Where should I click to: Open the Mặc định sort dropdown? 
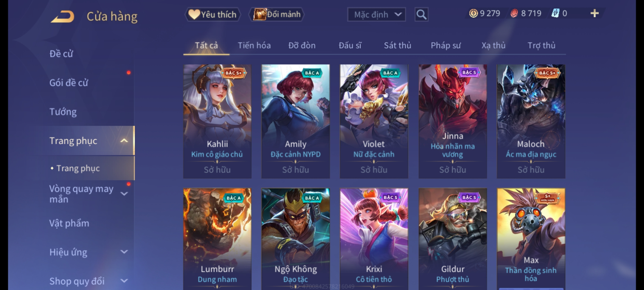coord(376,15)
